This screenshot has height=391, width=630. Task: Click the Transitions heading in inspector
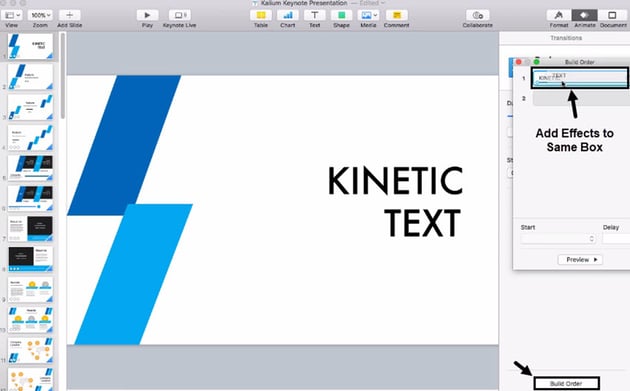coord(566,38)
